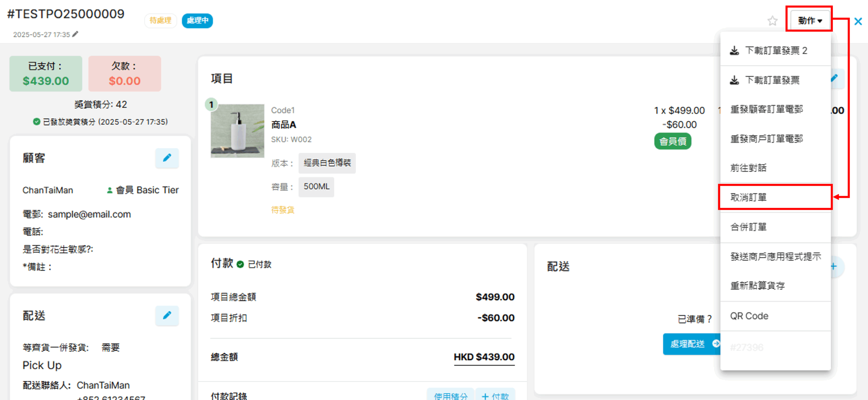Click the 使用積分 button
Viewport: 868px width, 400px height.
tap(450, 395)
